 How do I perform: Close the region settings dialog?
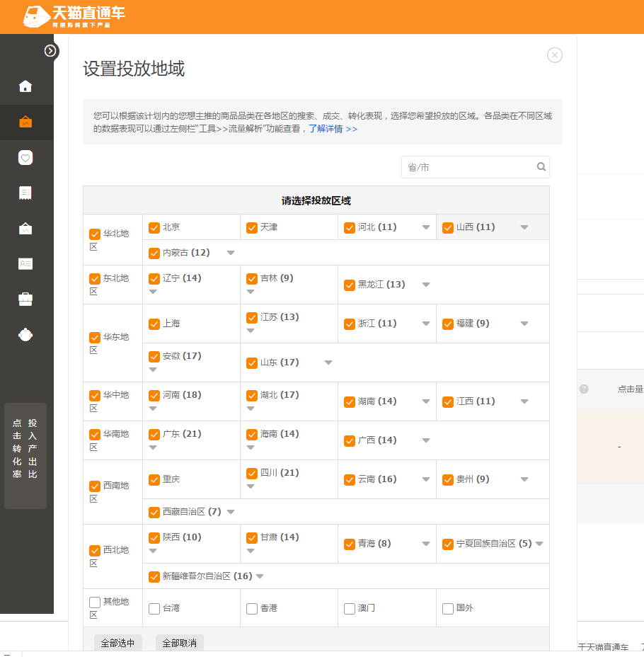coord(555,55)
